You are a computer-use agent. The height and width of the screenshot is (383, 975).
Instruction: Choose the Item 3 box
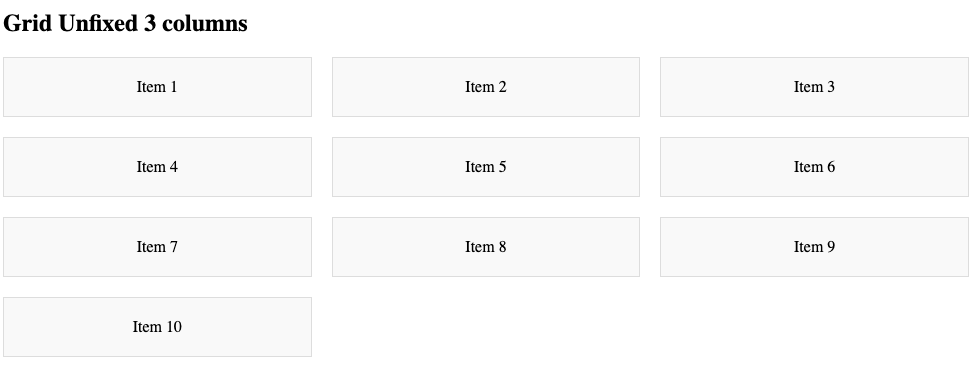pos(814,87)
